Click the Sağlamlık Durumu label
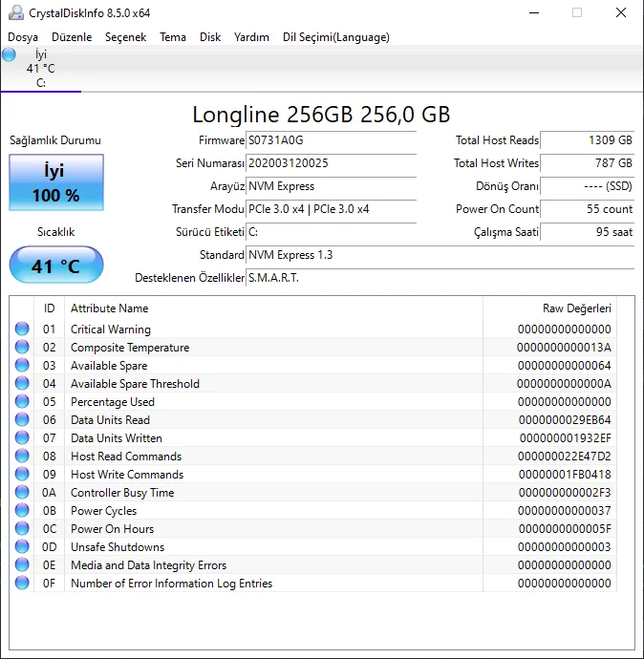 pos(55,140)
